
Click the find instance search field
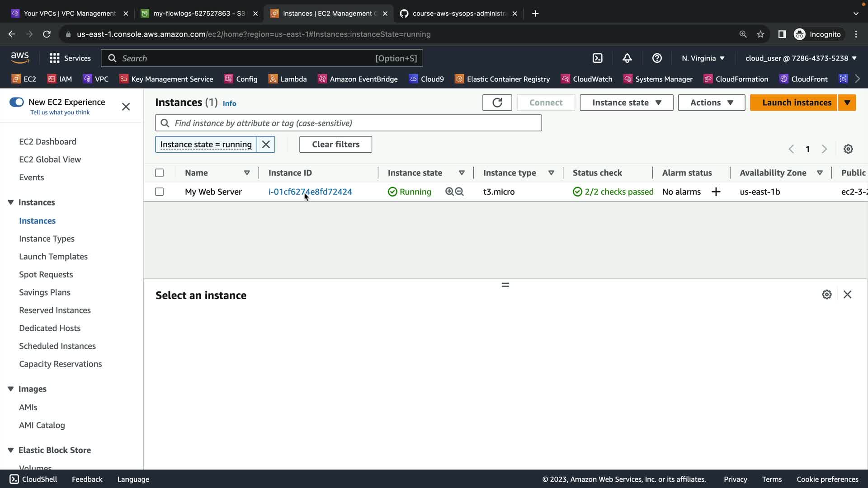[348, 123]
